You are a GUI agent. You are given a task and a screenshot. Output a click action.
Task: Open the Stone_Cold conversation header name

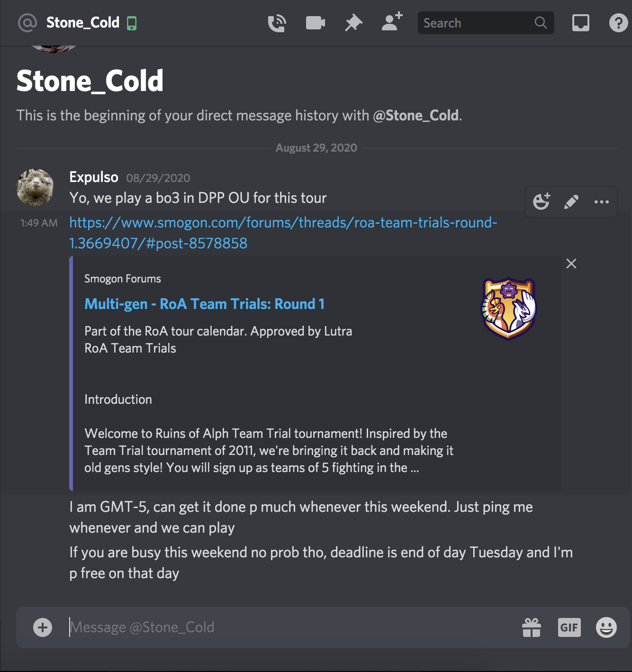click(82, 22)
